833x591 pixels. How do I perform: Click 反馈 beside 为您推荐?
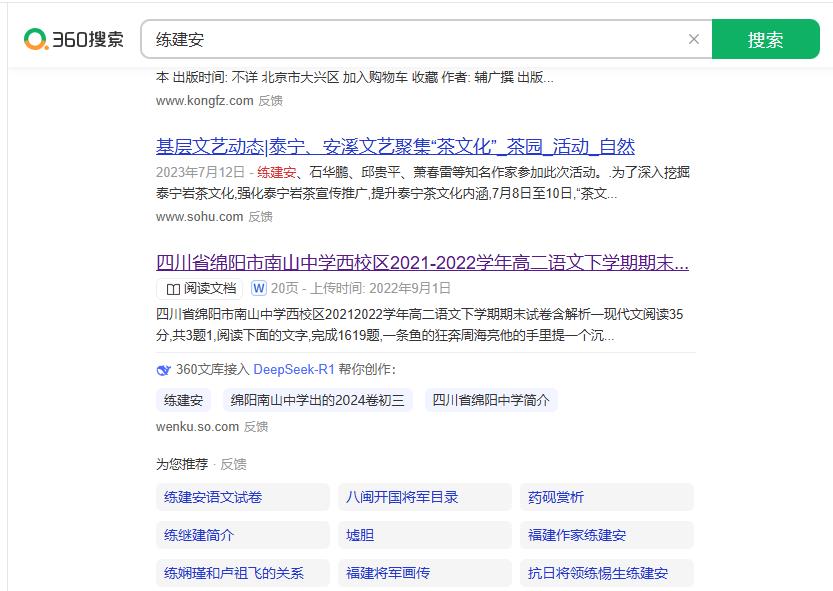click(233, 464)
